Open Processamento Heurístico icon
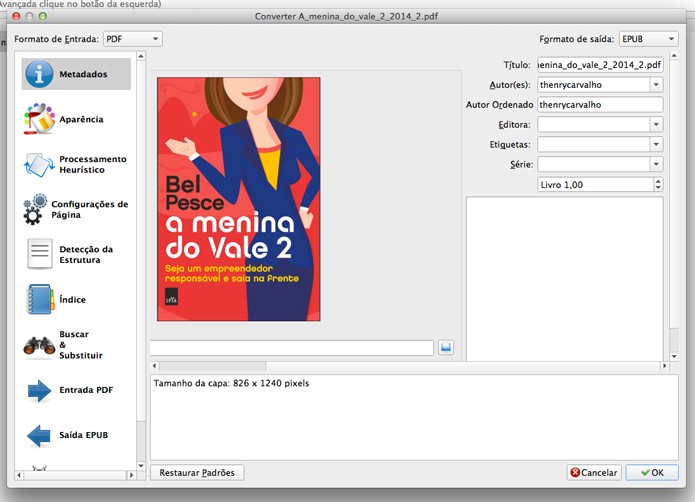 tap(39, 165)
